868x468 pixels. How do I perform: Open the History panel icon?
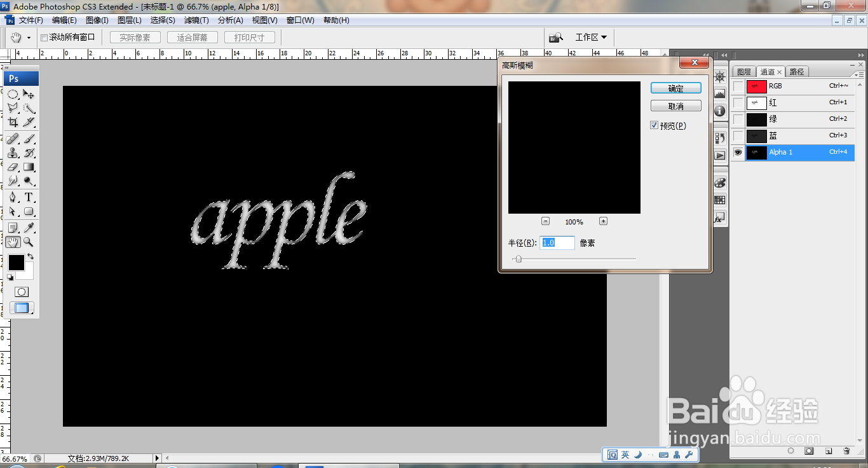[x=720, y=137]
